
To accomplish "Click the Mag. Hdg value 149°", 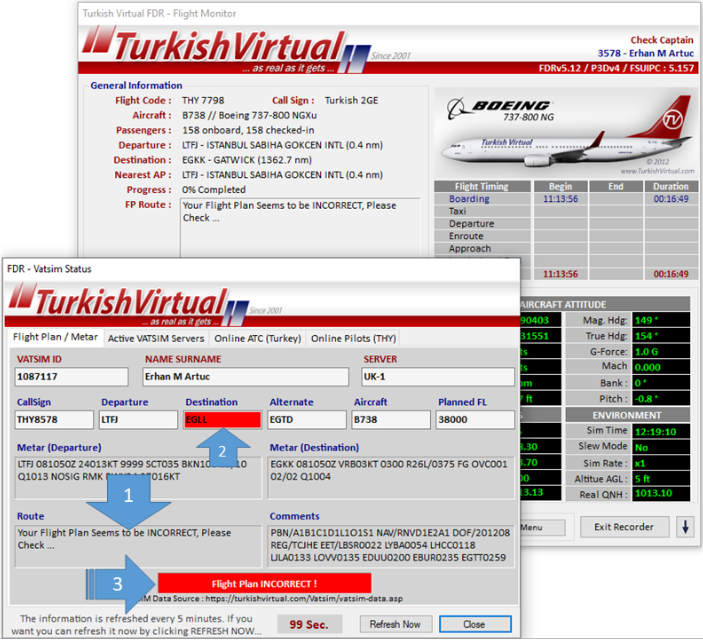I will tap(661, 320).
